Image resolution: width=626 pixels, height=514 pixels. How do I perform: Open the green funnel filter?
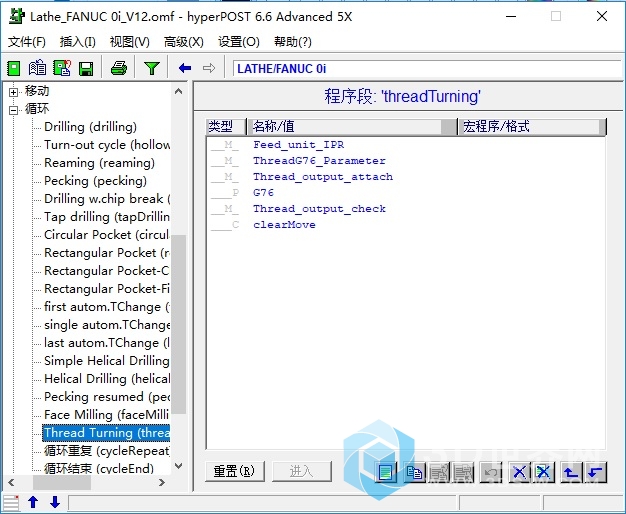click(x=152, y=68)
